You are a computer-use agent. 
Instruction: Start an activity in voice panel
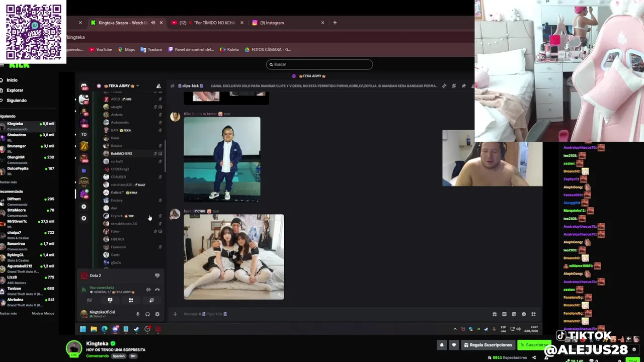pos(131,300)
